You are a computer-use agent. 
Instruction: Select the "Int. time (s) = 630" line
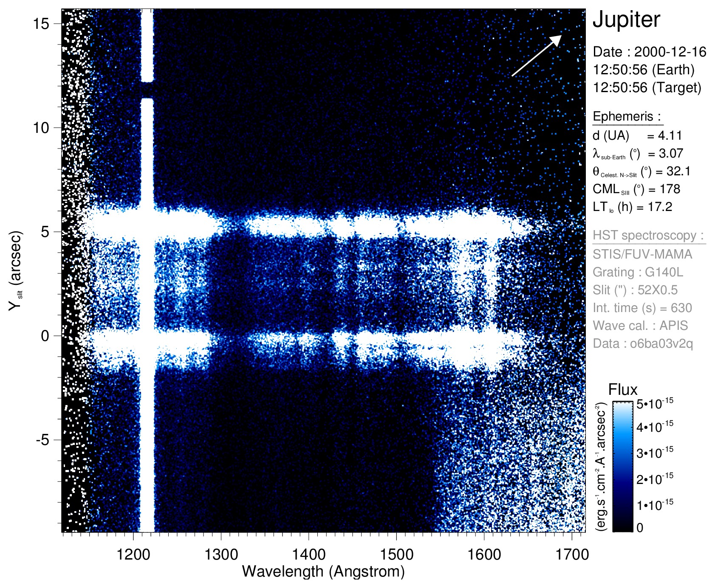[x=642, y=308]
